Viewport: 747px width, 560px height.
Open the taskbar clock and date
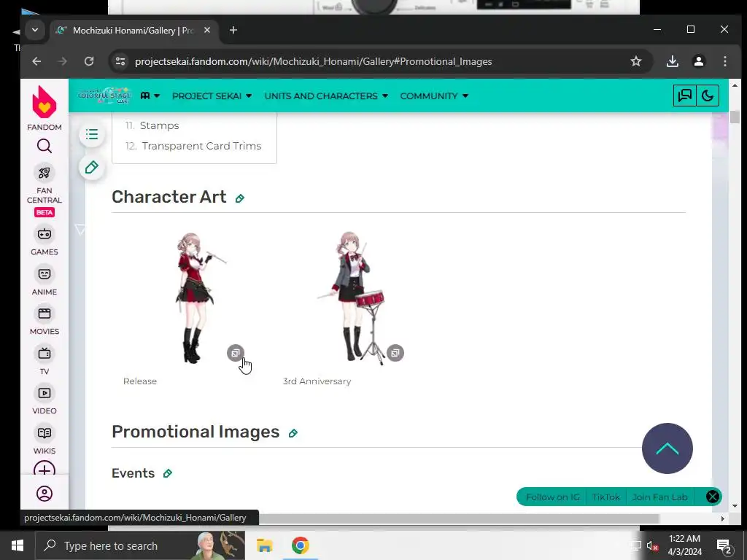coord(684,545)
